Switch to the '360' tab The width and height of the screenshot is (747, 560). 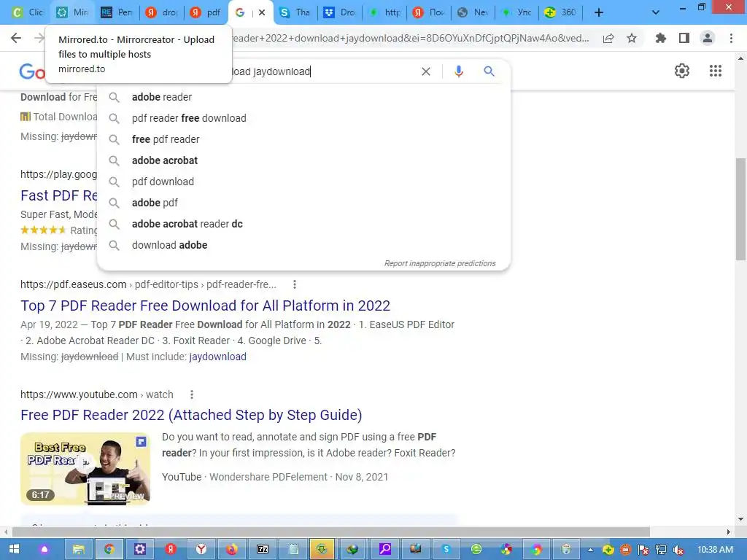pos(561,12)
